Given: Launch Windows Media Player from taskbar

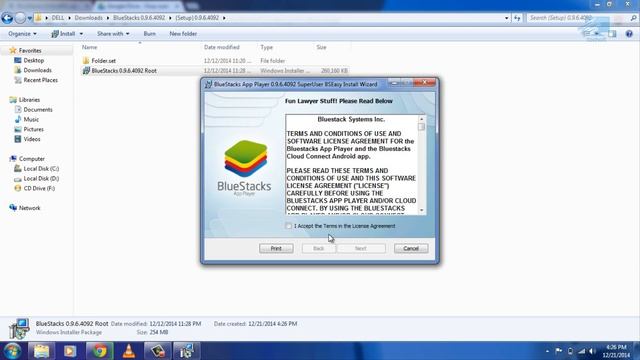Looking at the screenshot, I should pos(70,351).
